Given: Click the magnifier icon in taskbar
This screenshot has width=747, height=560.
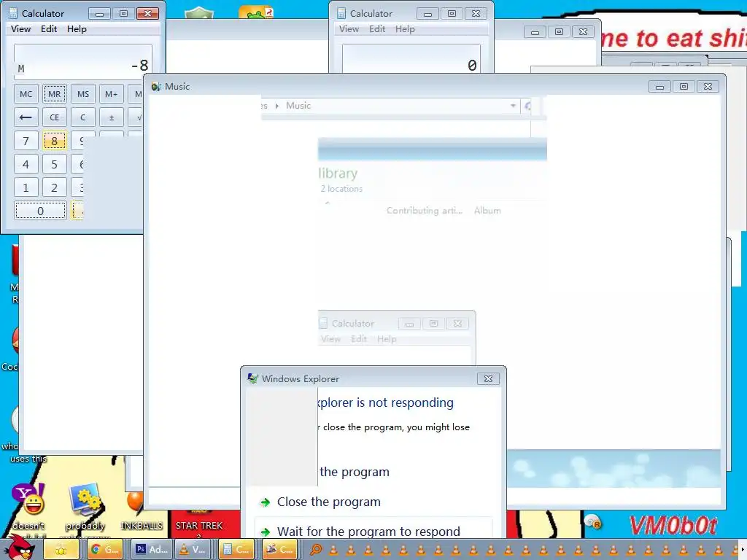Looking at the screenshot, I should click(316, 550).
